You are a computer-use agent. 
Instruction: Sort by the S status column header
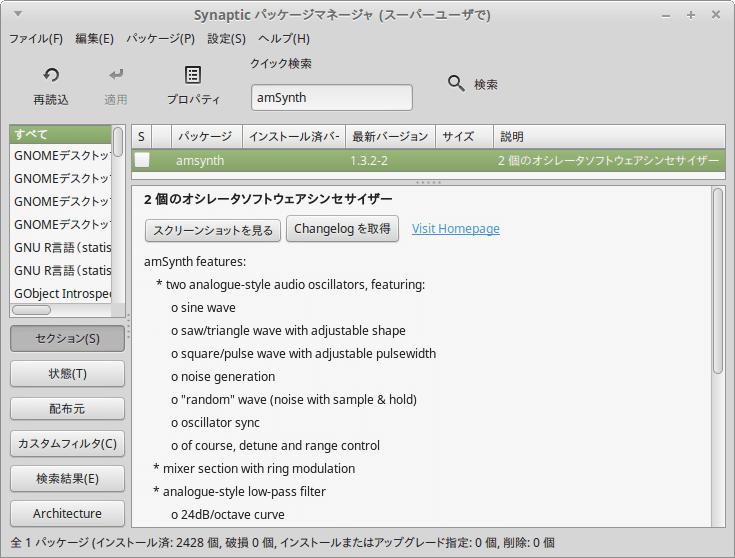(x=142, y=137)
